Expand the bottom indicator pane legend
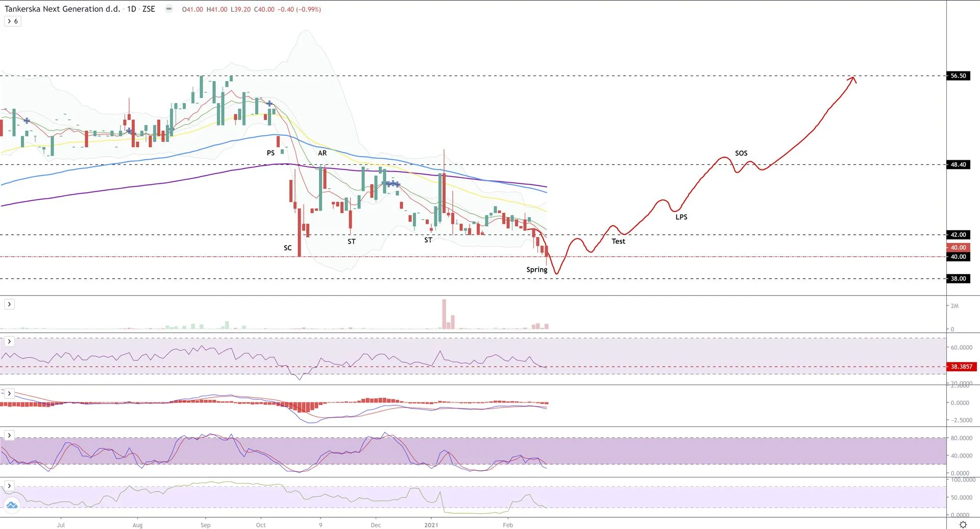This screenshot has height=529, width=980. point(9,486)
